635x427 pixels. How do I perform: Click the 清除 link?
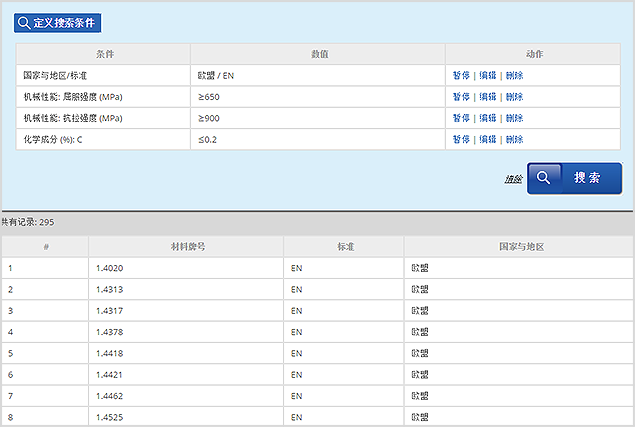tap(513, 179)
